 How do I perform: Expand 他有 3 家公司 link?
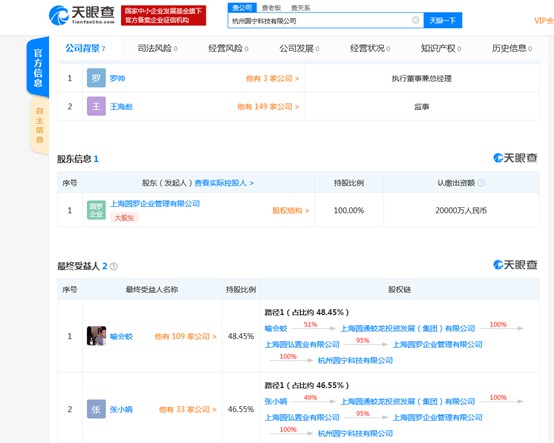[x=272, y=78]
